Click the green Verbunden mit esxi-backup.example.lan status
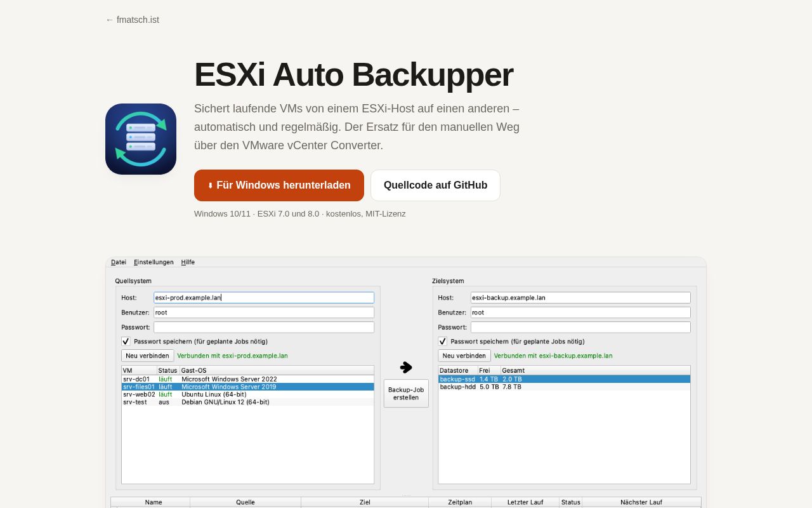This screenshot has height=508, width=812. click(x=553, y=356)
